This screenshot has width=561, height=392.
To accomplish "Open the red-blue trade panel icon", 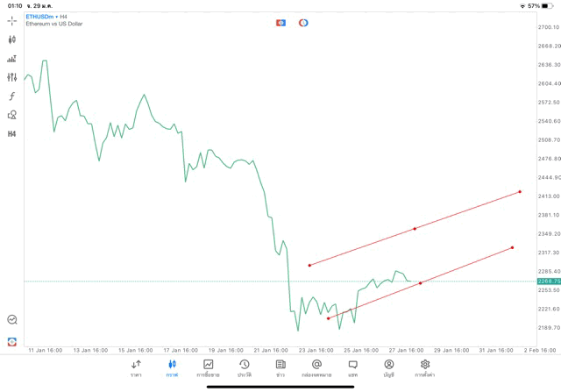I will click(280, 23).
